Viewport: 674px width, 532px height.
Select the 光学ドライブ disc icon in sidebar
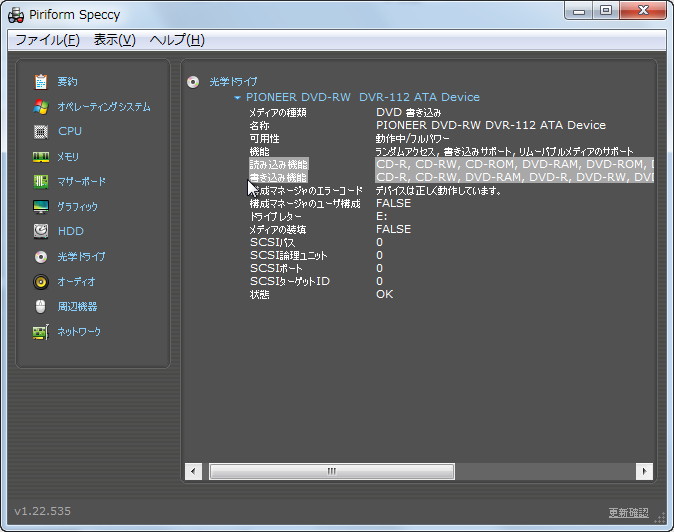point(41,257)
